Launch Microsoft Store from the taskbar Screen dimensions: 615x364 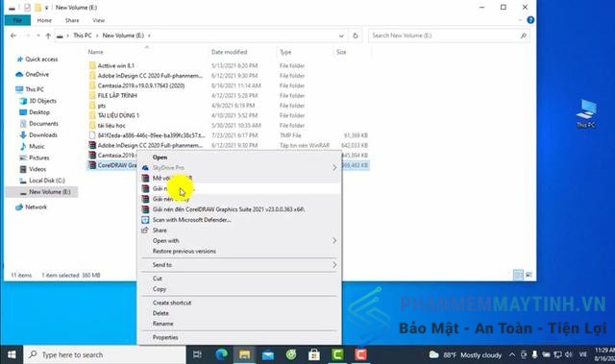pos(314,354)
